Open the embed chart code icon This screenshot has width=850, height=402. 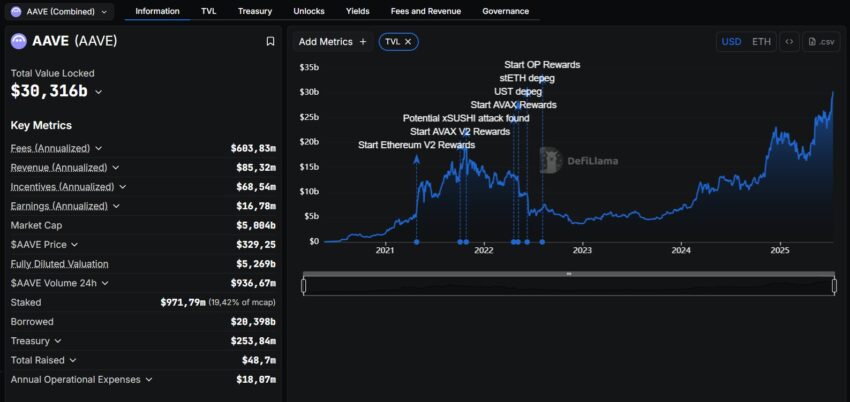789,42
